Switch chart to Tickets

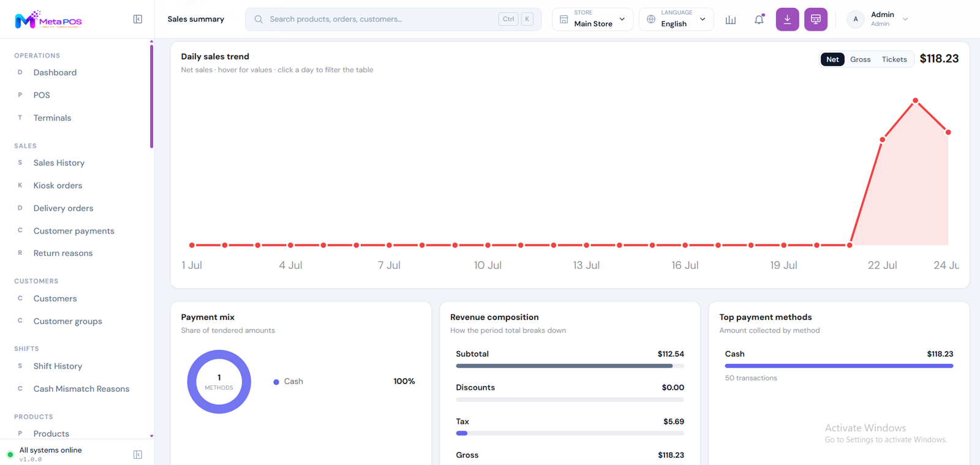[894, 59]
